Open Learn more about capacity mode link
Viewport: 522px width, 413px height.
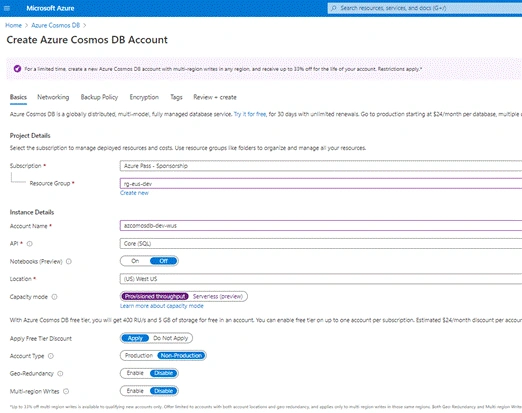click(x=162, y=306)
